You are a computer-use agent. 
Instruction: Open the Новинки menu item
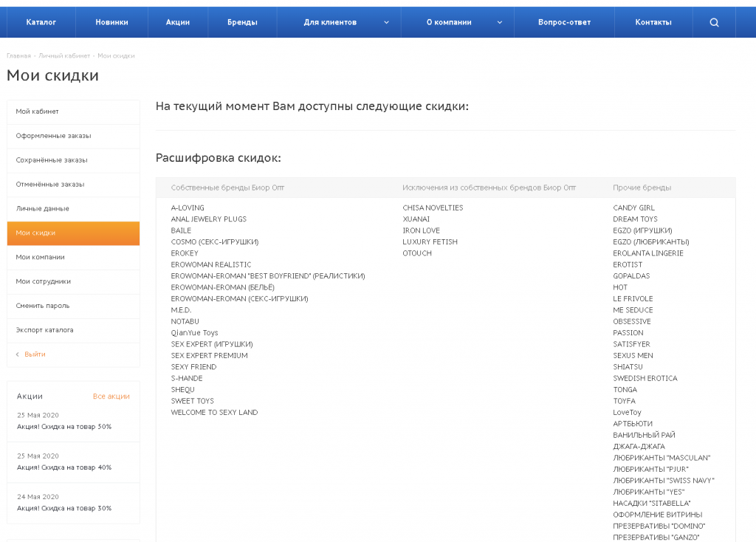point(112,22)
